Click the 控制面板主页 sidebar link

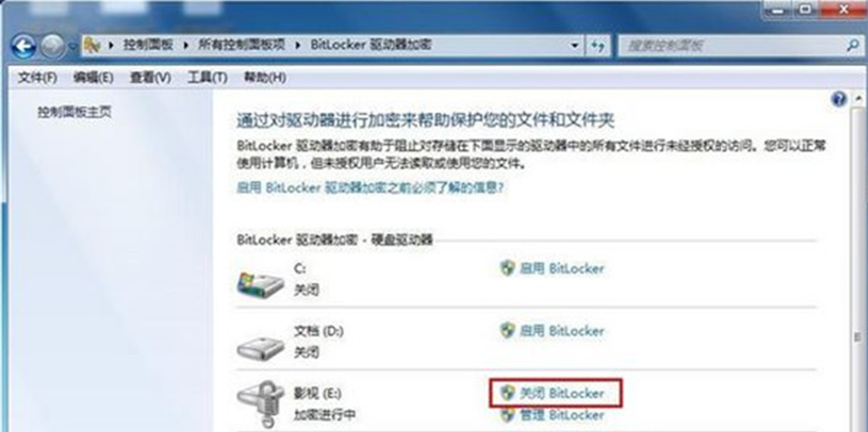click(74, 112)
